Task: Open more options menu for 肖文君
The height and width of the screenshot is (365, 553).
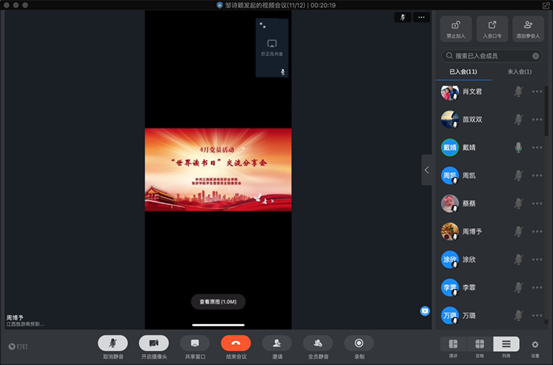Action: [x=537, y=92]
